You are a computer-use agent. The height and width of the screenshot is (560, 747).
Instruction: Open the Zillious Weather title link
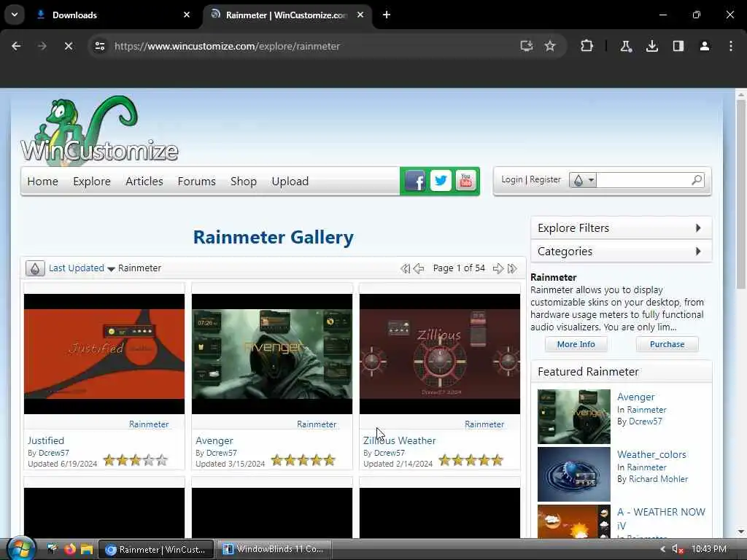click(399, 440)
